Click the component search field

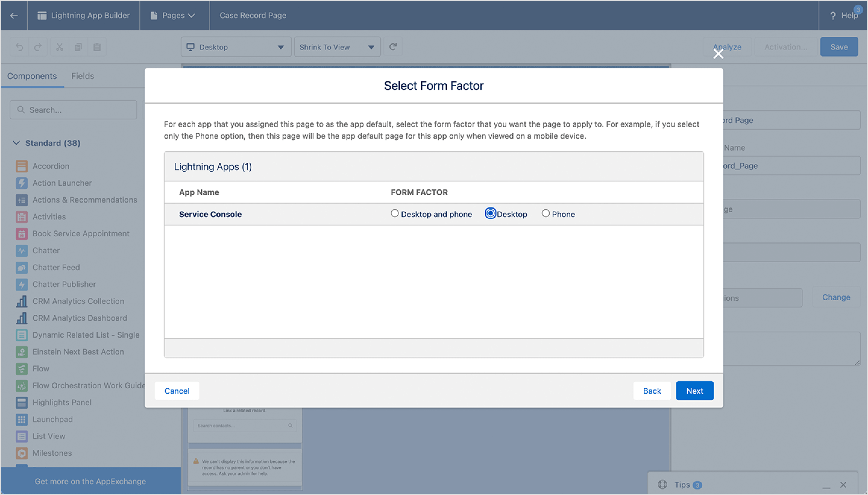tap(73, 109)
